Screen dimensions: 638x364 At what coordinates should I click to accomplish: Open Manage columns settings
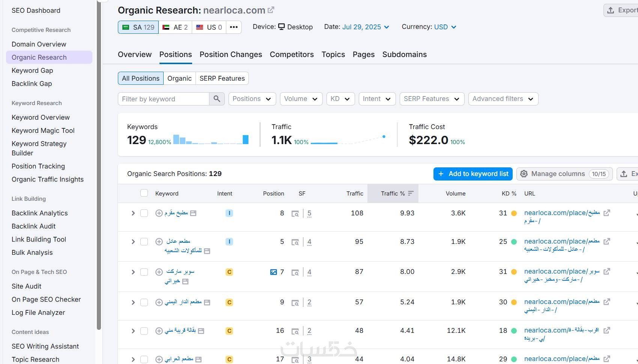(x=564, y=174)
